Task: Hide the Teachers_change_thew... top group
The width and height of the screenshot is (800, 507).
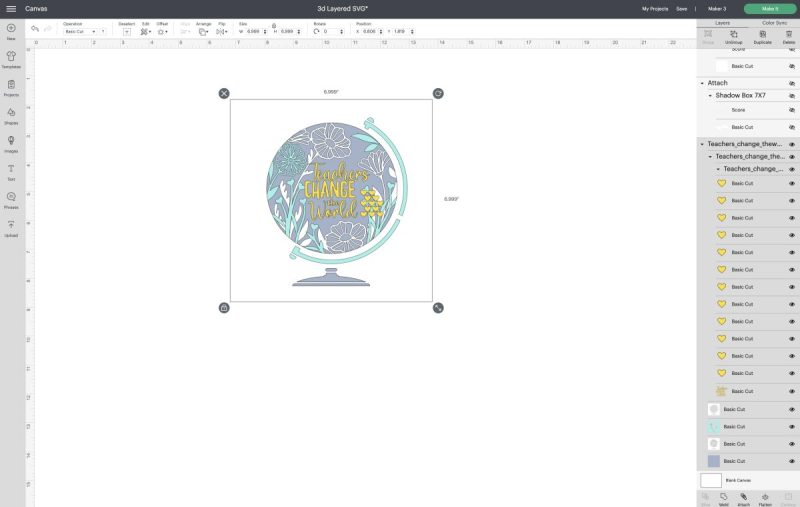Action: coord(792,144)
